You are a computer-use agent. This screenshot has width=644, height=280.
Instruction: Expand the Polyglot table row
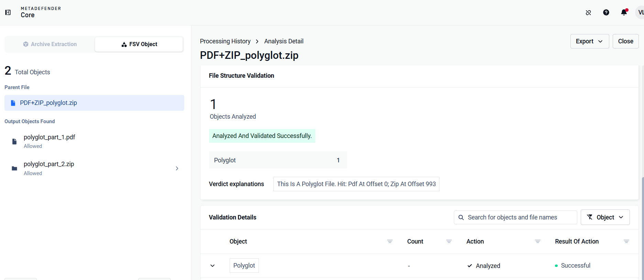coord(212,266)
